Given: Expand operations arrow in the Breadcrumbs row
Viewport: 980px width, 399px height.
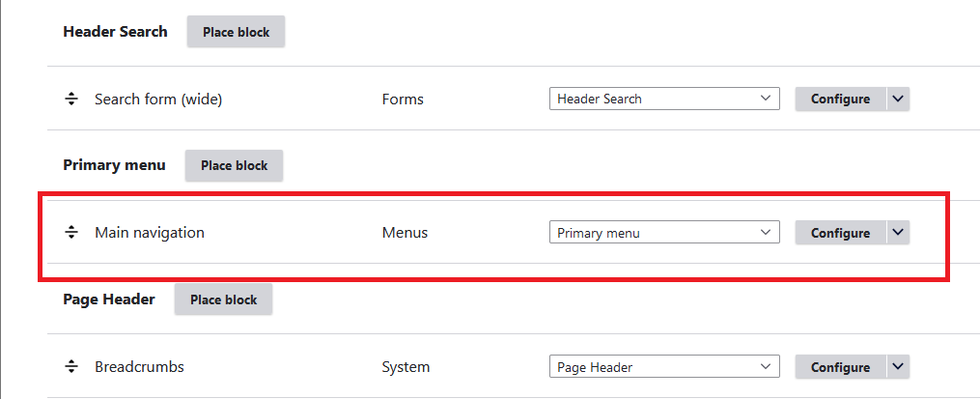Looking at the screenshot, I should pyautogui.click(x=898, y=367).
